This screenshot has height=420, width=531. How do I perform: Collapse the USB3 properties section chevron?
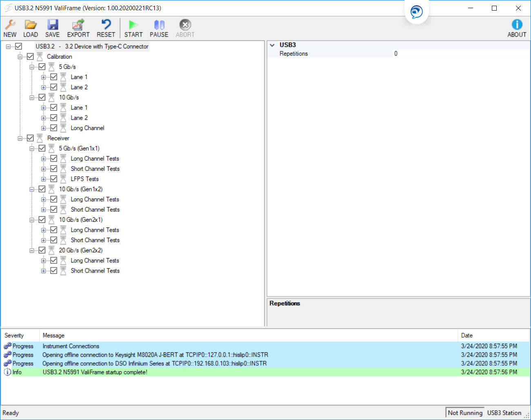272,45
